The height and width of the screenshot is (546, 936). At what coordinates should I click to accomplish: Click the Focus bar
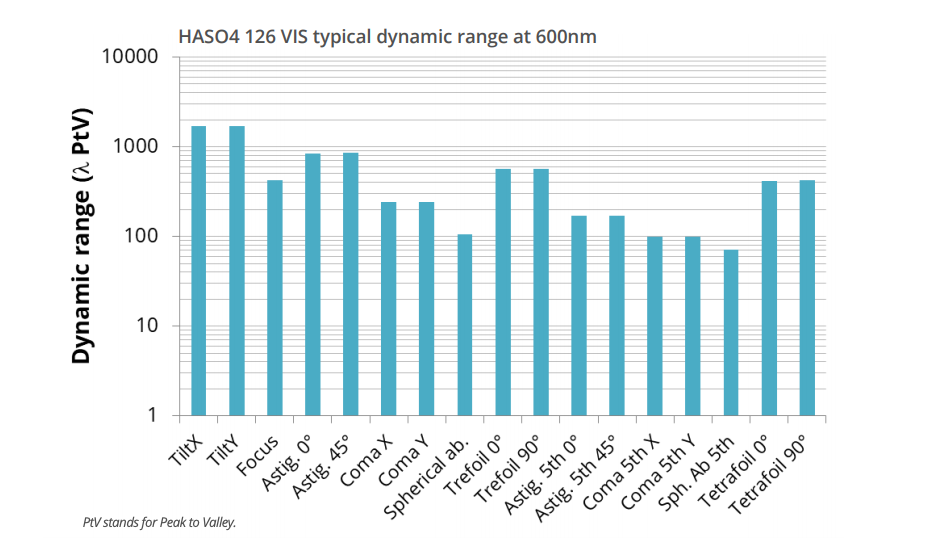point(275,298)
